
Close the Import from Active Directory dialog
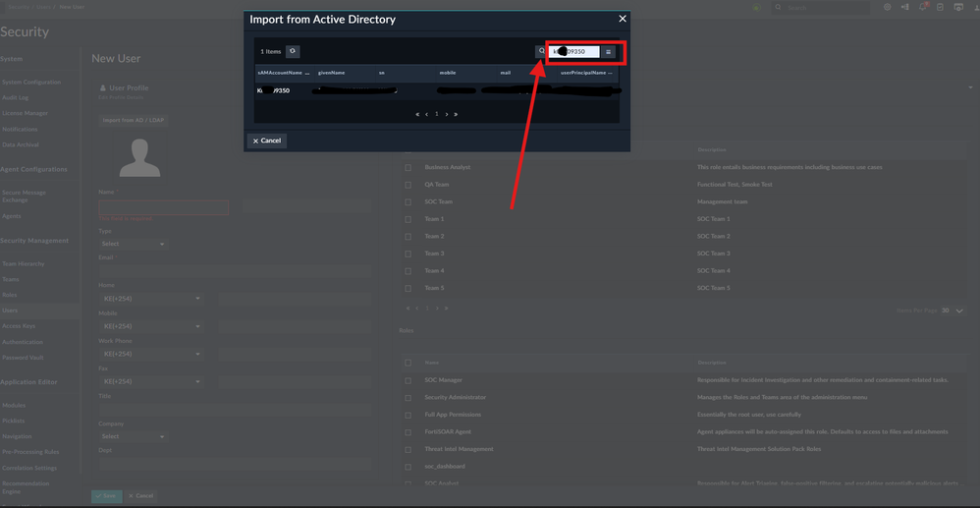(622, 19)
